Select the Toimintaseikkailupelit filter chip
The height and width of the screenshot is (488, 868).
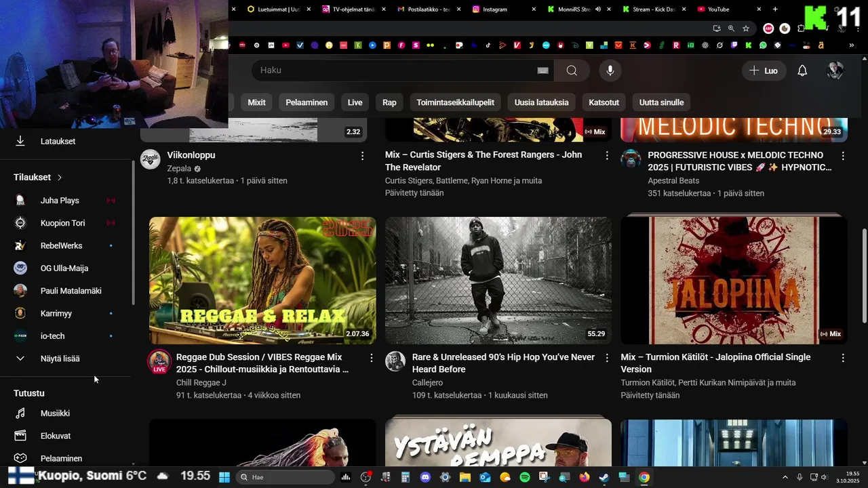455,102
